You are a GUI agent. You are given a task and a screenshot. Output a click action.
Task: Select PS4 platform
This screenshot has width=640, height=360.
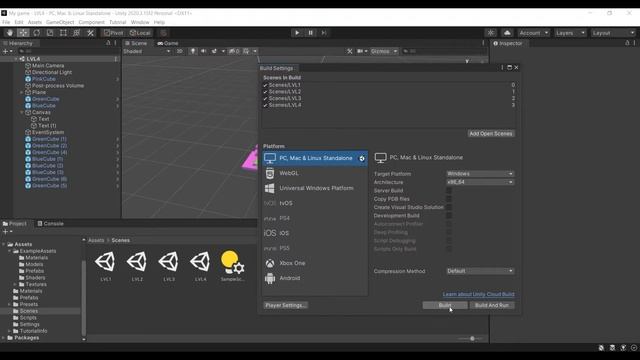tap(315, 218)
